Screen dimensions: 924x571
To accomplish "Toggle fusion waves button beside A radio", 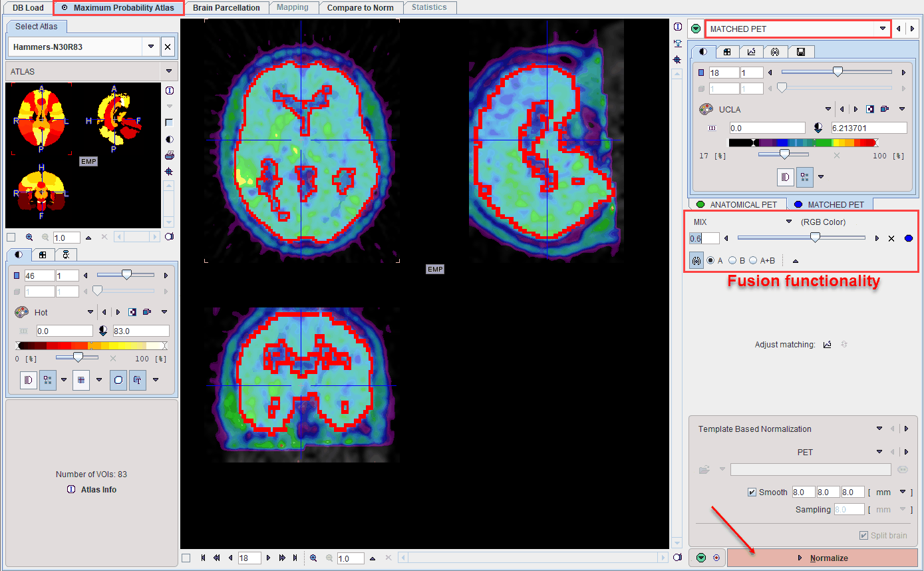I will [696, 260].
